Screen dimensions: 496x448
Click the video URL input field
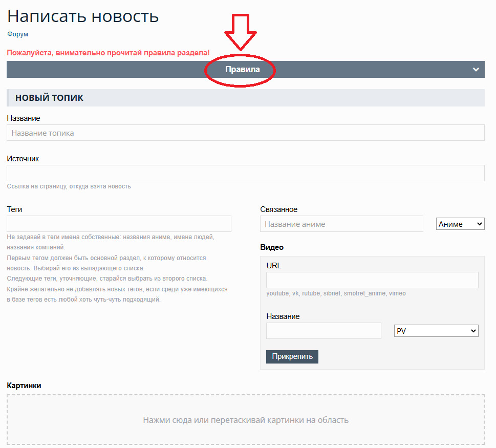(372, 280)
